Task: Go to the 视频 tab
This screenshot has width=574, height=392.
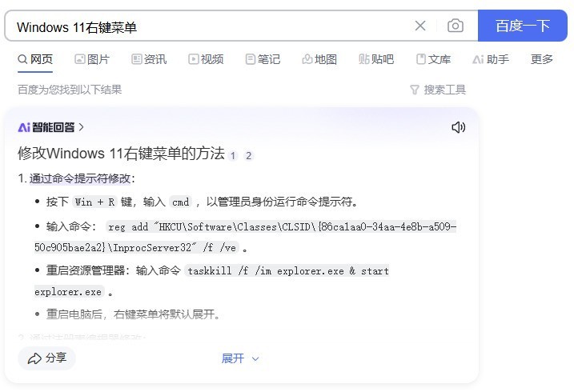Action: point(206,59)
